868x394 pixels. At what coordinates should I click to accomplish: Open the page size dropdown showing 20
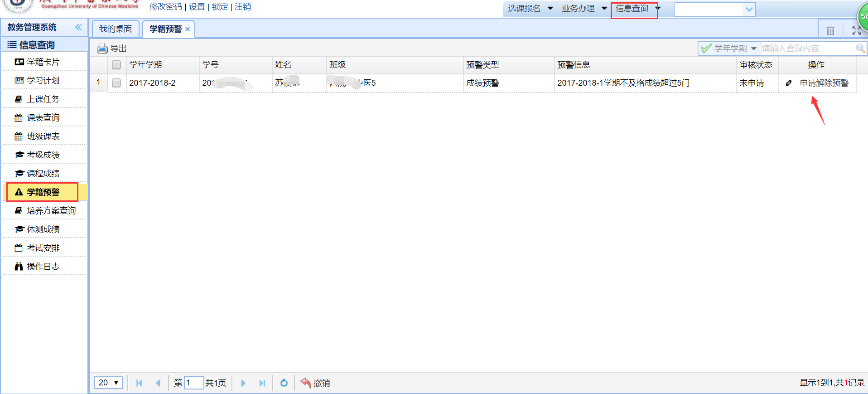coord(108,383)
